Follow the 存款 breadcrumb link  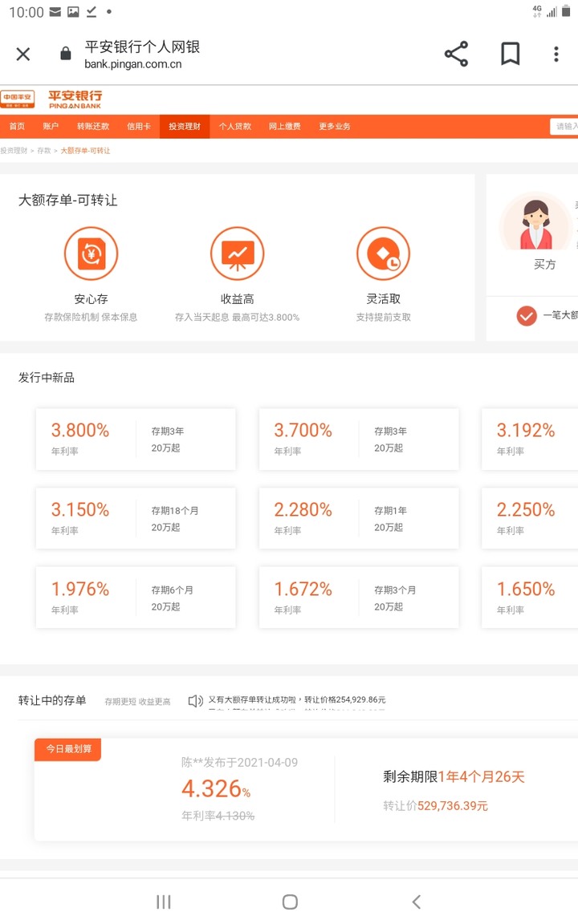pyautogui.click(x=44, y=151)
